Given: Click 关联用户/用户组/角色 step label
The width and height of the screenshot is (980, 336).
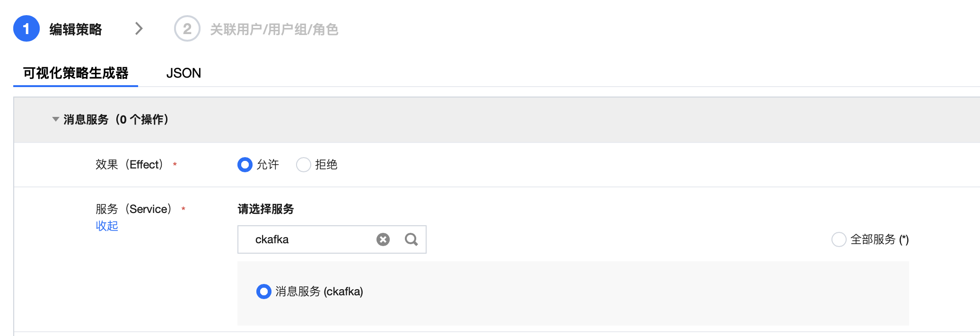Looking at the screenshot, I should 274,29.
